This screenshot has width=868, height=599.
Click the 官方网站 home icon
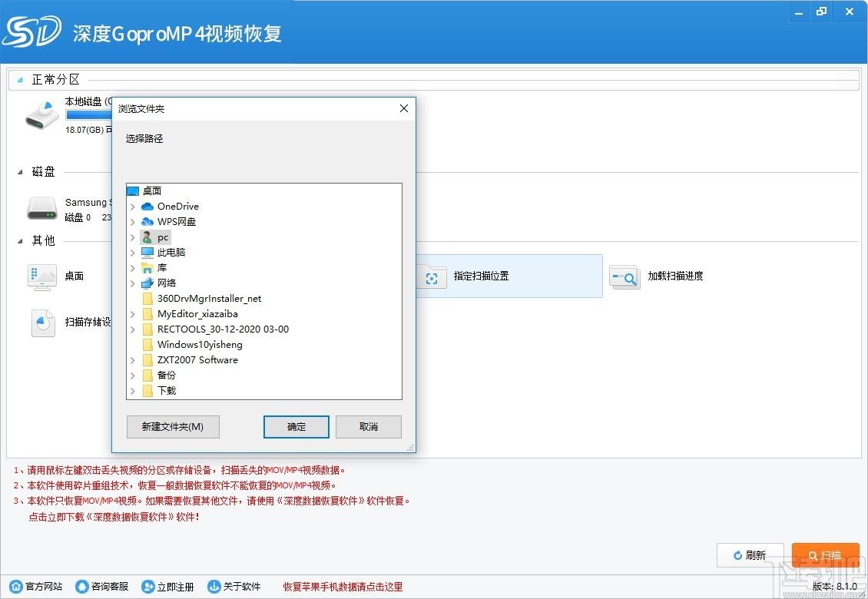point(16,587)
